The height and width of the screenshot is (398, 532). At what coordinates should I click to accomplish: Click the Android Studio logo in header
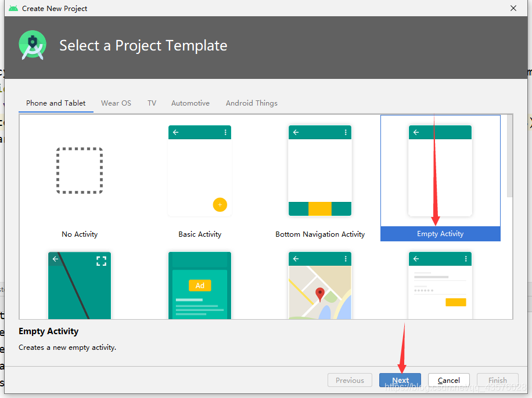click(x=33, y=45)
